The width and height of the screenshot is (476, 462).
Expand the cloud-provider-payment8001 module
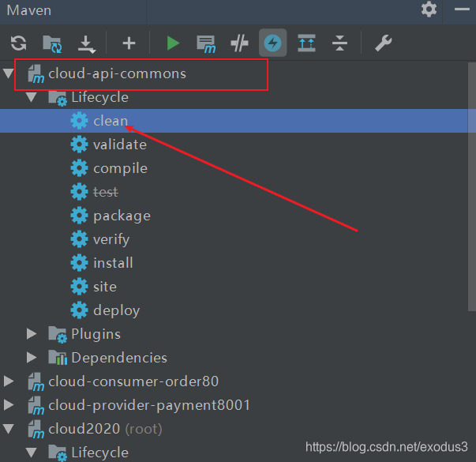9,404
